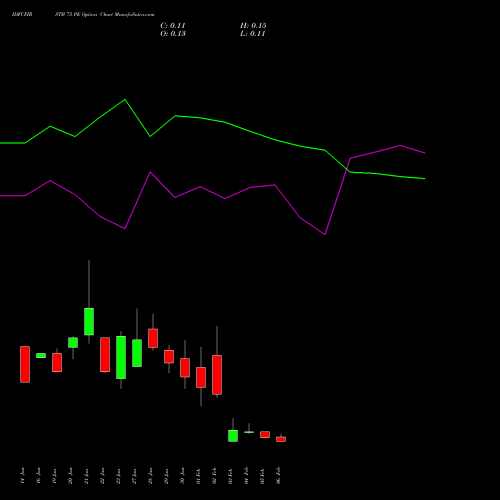Screen dimensions: 500x500
Task: Select the red candlestick above 28 Jan
Action: (x=153, y=338)
